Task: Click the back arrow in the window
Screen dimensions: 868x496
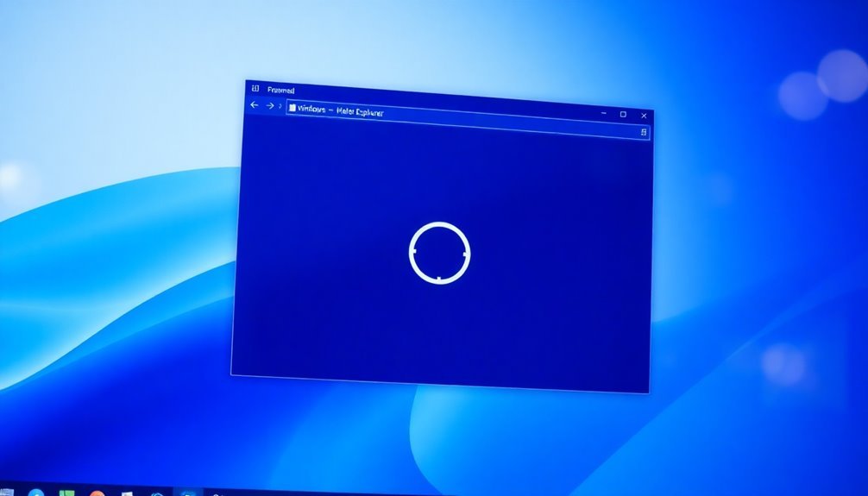Action: [254, 104]
